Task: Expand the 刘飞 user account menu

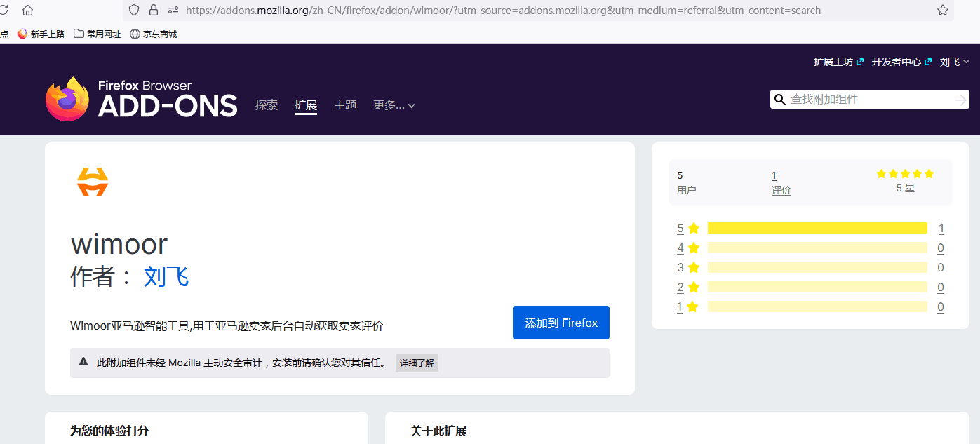Action: click(x=955, y=62)
